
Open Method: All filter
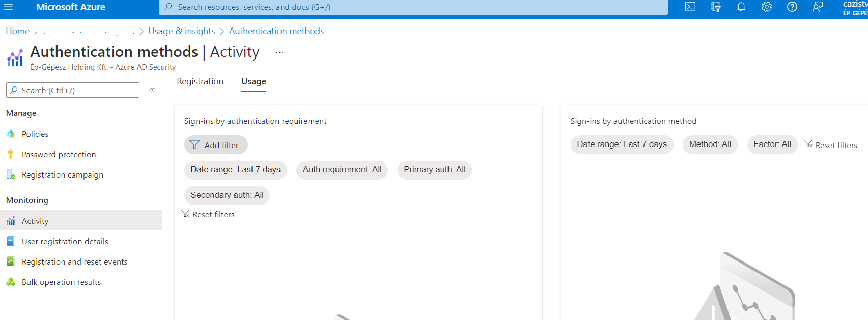click(x=710, y=144)
